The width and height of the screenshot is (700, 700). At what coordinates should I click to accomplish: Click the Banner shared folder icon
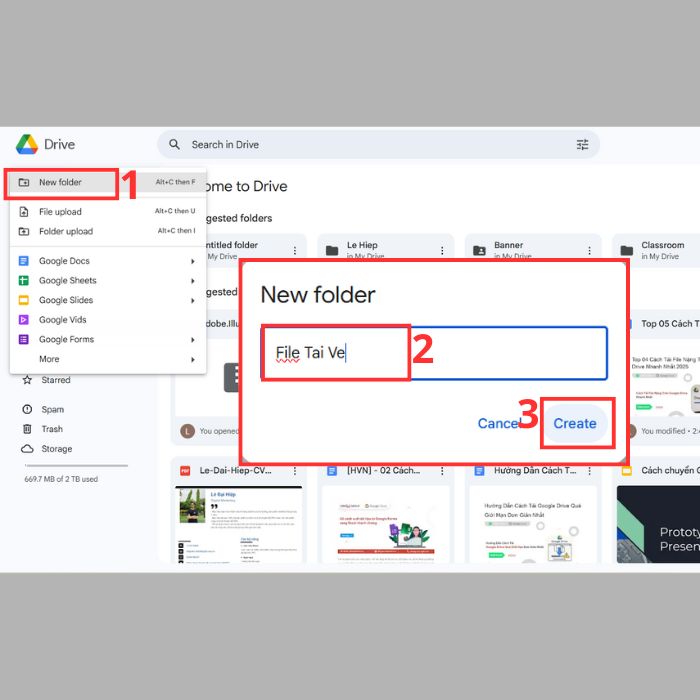(479, 250)
